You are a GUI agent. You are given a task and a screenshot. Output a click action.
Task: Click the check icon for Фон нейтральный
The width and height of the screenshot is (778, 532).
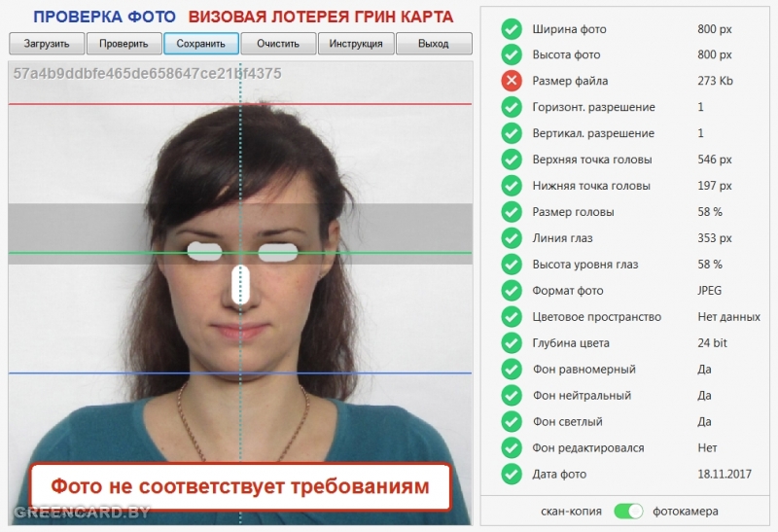pyautogui.click(x=512, y=396)
